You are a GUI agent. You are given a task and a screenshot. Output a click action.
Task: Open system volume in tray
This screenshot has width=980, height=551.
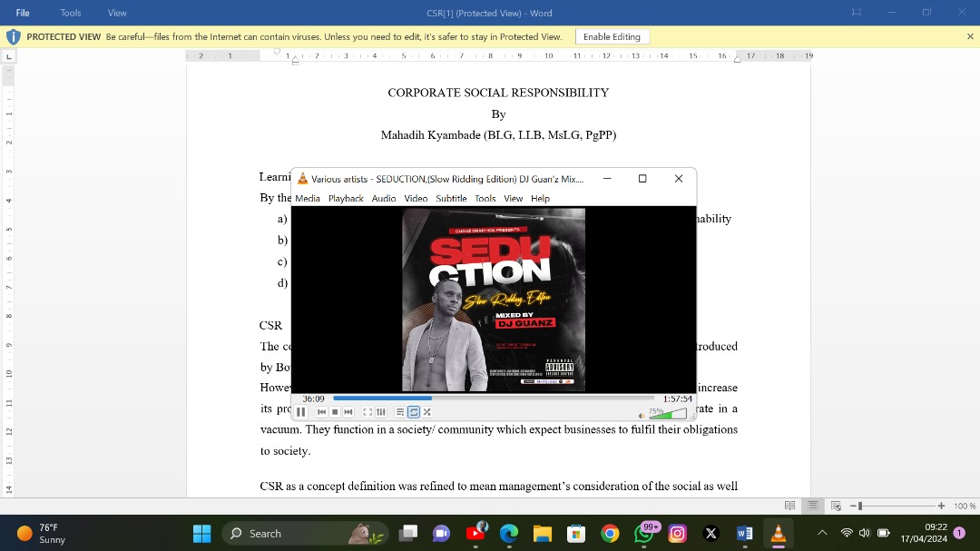(865, 533)
